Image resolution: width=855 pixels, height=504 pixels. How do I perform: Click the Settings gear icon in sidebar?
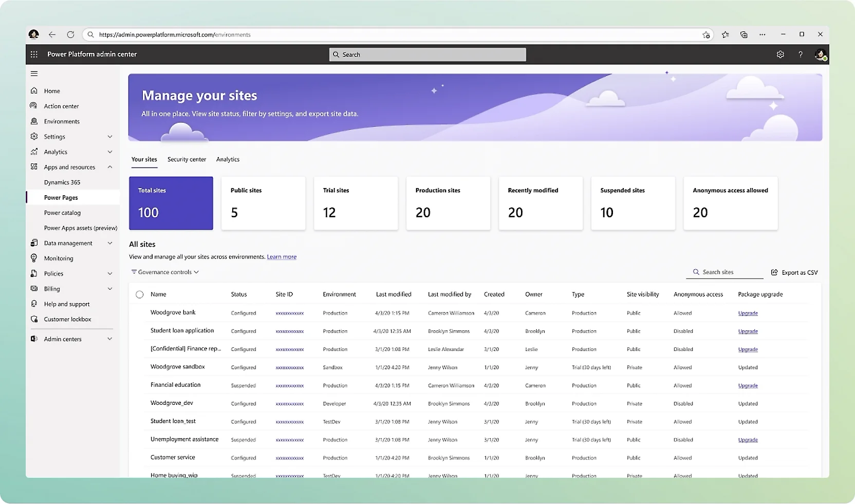(x=34, y=136)
